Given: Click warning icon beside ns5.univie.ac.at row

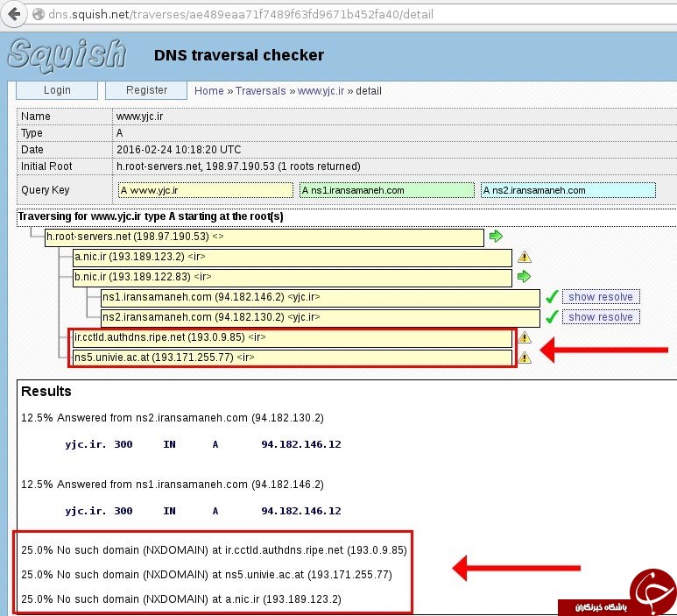Looking at the screenshot, I should tap(524, 358).
